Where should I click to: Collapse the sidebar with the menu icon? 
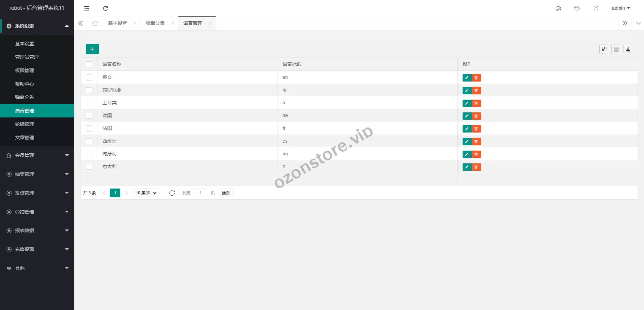click(x=87, y=8)
